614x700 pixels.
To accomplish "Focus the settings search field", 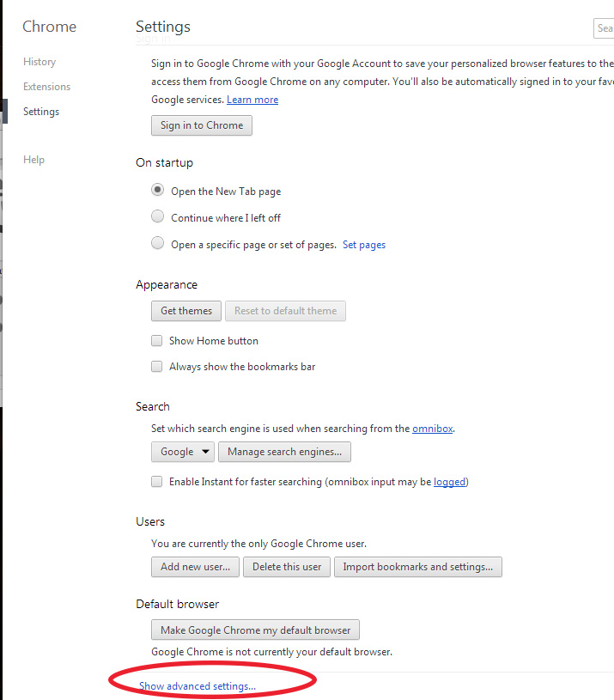I will click(604, 28).
